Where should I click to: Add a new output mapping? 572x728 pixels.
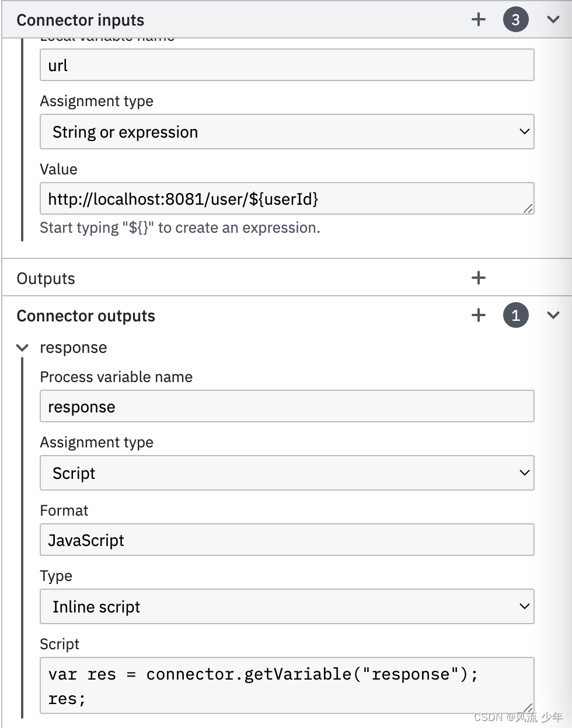(x=479, y=278)
